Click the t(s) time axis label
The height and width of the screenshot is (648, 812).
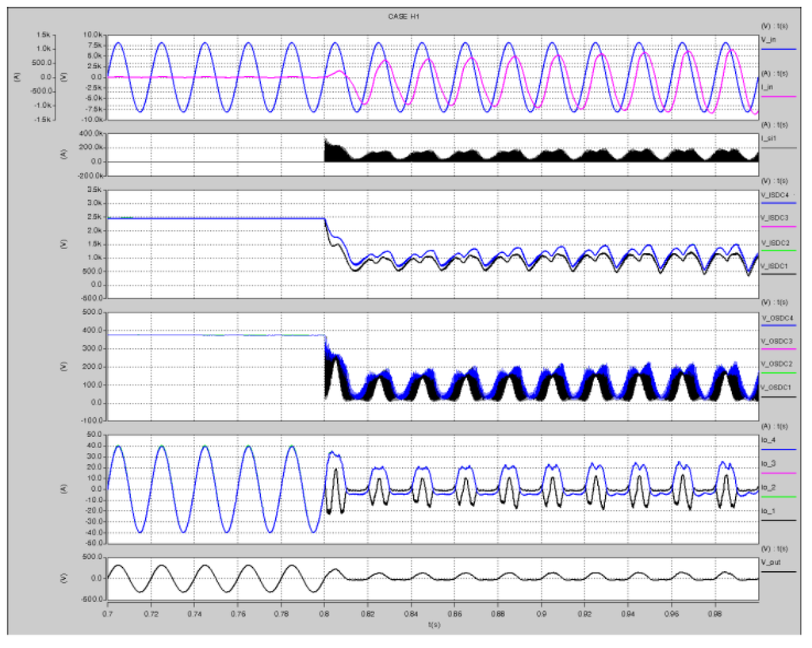coord(432,625)
